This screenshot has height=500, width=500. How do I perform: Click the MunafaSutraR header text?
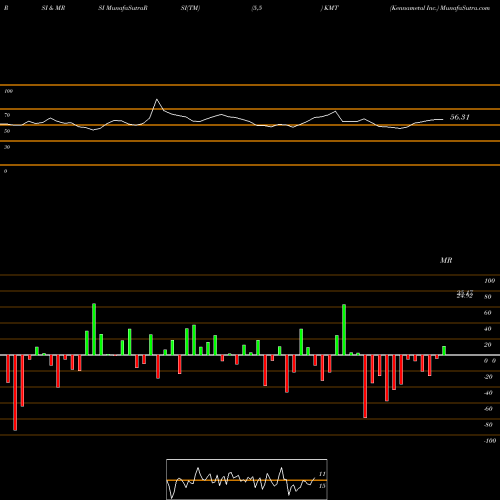[x=127, y=8]
